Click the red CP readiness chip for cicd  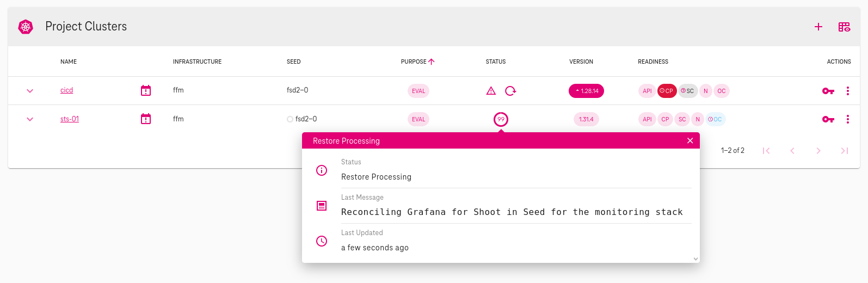pos(667,91)
